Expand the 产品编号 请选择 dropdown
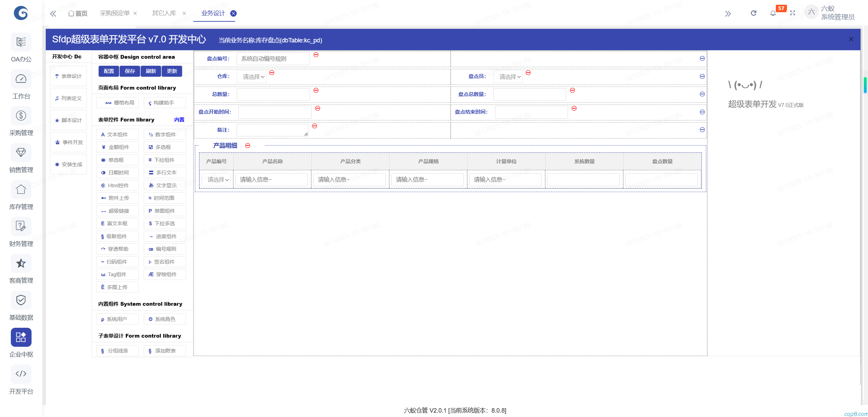 point(217,180)
